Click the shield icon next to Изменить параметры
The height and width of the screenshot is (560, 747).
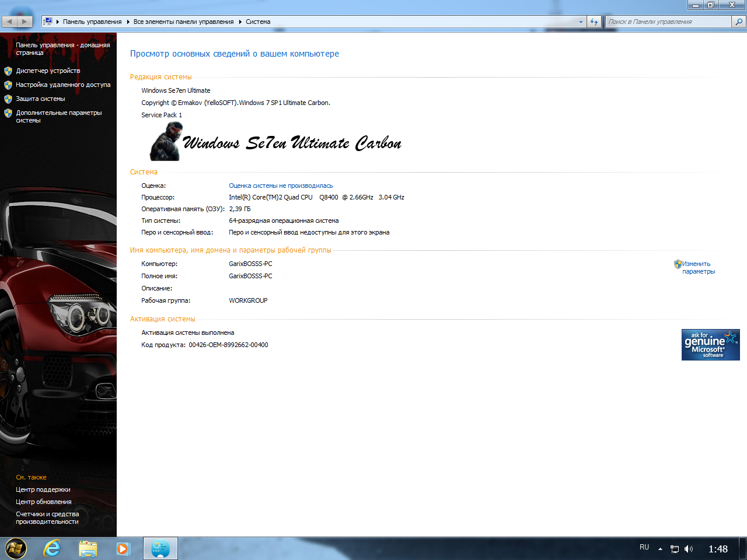click(x=678, y=264)
